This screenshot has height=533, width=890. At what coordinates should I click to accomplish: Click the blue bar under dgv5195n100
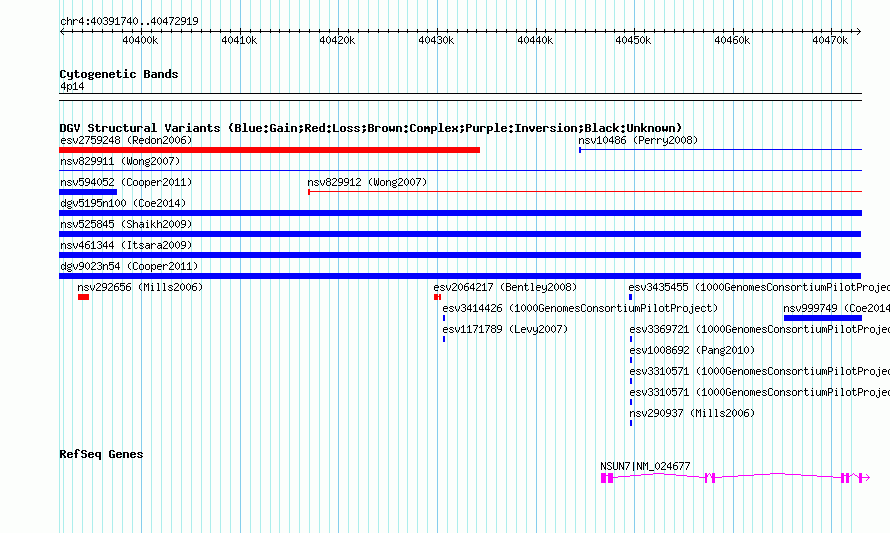[x=460, y=213]
